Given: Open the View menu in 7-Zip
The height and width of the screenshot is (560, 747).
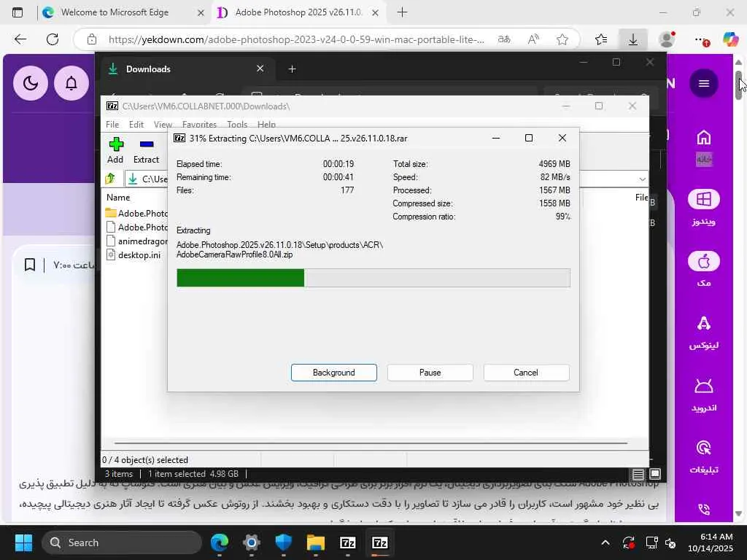Looking at the screenshot, I should pyautogui.click(x=163, y=124).
